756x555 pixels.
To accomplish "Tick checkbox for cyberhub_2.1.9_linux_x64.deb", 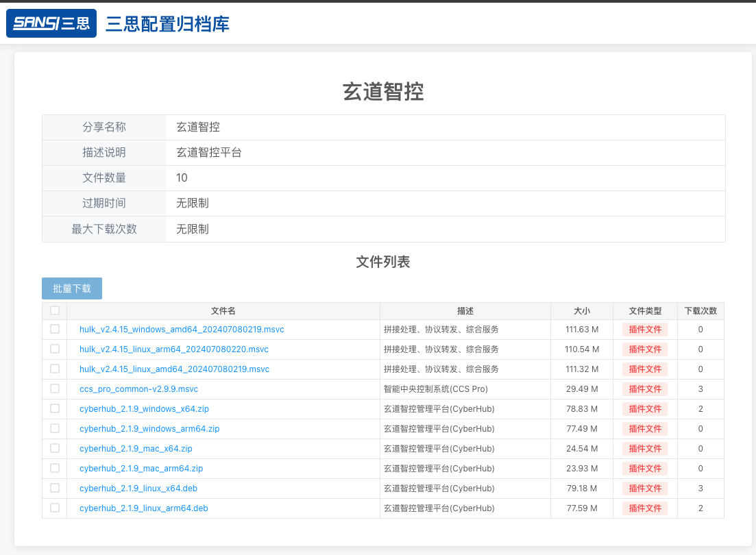I will pos(55,488).
